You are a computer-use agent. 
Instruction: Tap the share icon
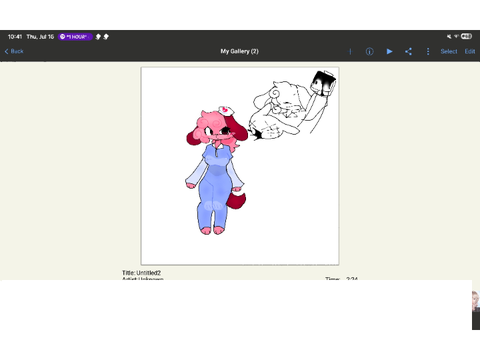(408, 51)
